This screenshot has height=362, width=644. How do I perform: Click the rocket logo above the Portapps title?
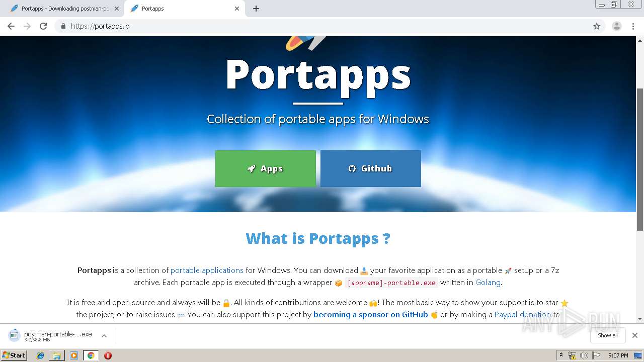[x=306, y=43]
